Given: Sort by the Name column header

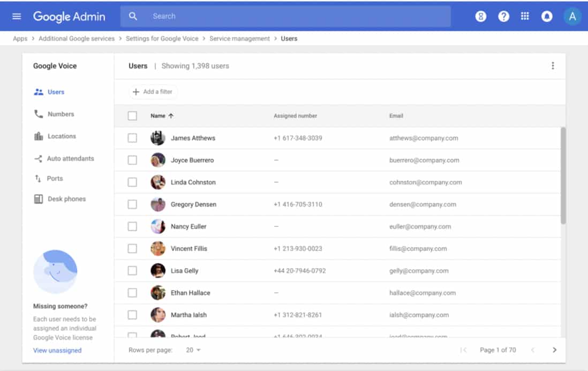Looking at the screenshot, I should click(158, 116).
